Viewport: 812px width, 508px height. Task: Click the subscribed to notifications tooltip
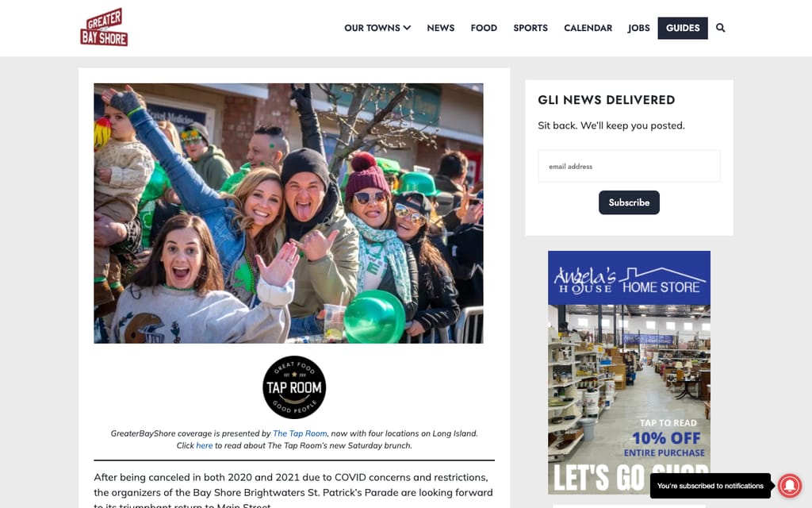(x=710, y=486)
